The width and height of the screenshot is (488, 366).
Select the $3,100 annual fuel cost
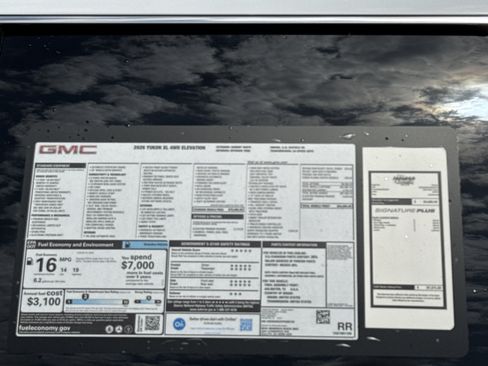(44, 301)
